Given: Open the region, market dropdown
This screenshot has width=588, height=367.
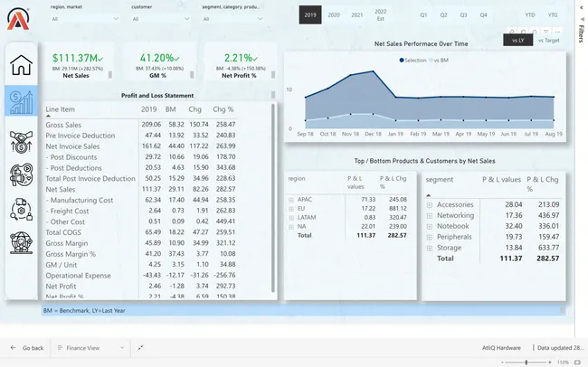Looking at the screenshot, I should 86,18.
